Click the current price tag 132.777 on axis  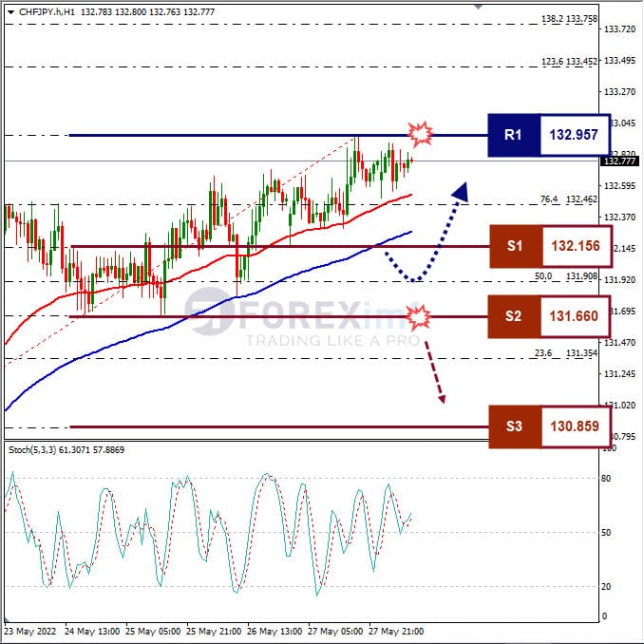pyautogui.click(x=619, y=161)
